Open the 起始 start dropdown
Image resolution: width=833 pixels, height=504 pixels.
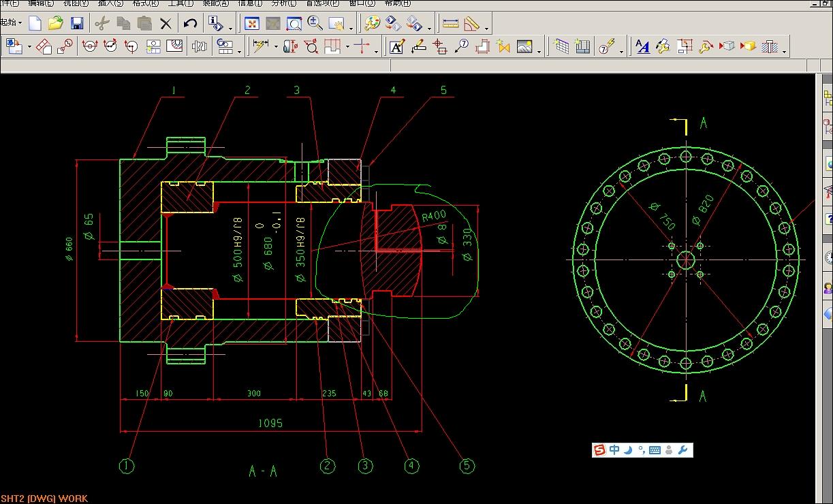pos(11,22)
